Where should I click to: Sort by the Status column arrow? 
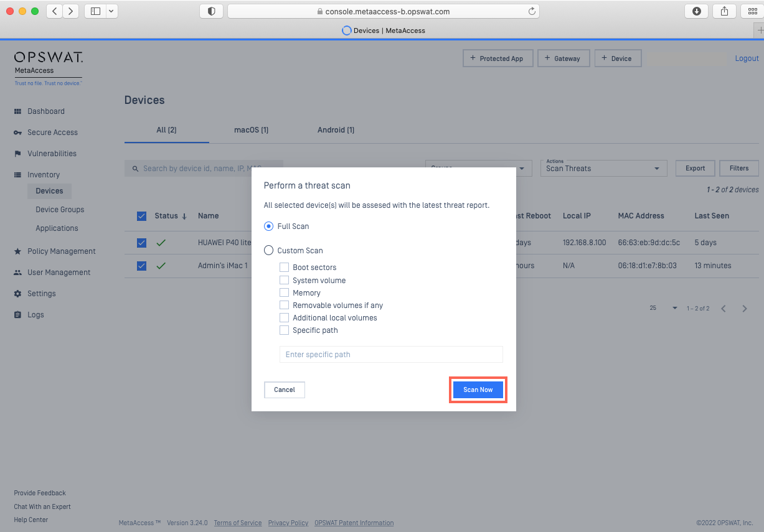tap(184, 217)
